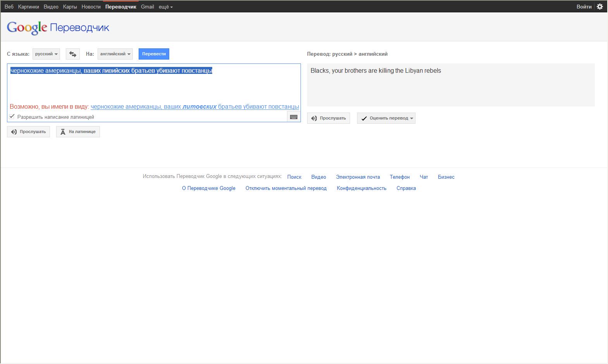Accept the suggested литовских correction link

point(195,107)
